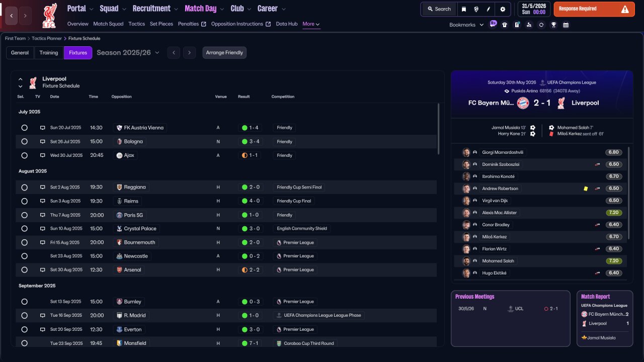Click TV icon for FK Austria Vienna fixture

[x=43, y=128]
